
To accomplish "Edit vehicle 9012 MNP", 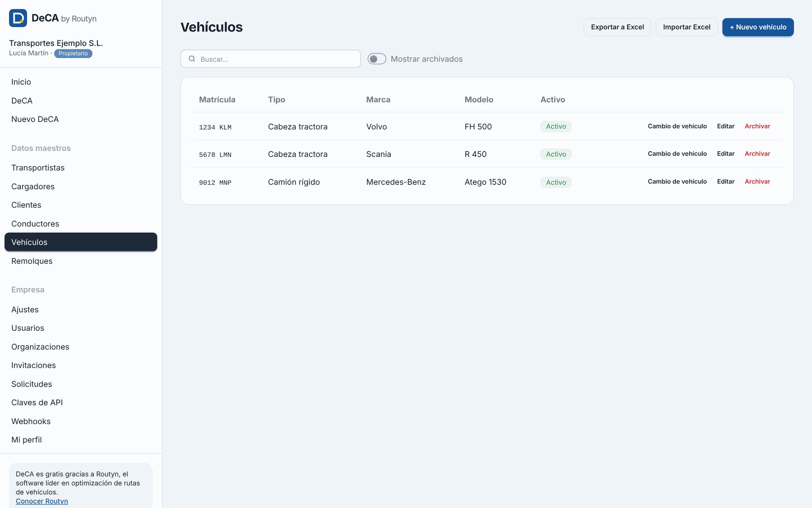I will click(x=726, y=181).
